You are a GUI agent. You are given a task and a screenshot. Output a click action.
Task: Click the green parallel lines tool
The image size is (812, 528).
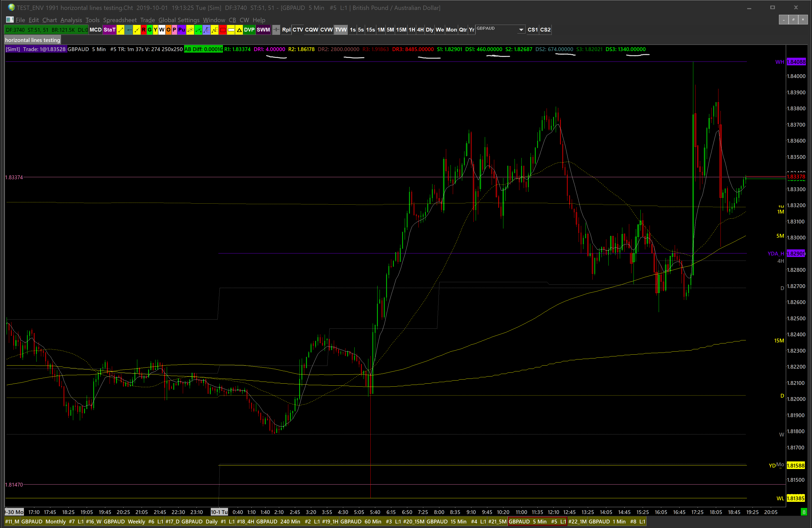pyautogui.click(x=198, y=30)
